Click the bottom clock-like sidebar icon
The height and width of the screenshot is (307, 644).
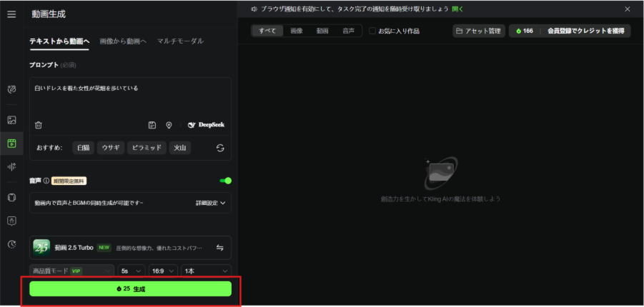11,244
